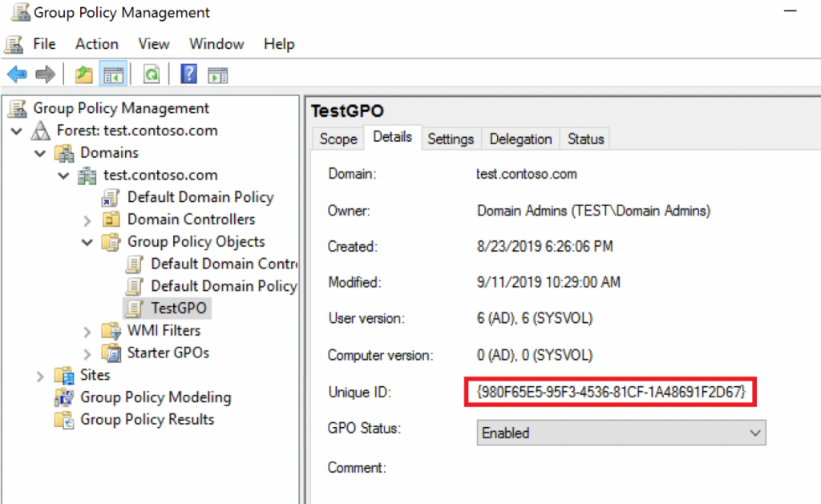Expand the Sites node
Image resolution: width=821 pixels, height=504 pixels.
(39, 374)
